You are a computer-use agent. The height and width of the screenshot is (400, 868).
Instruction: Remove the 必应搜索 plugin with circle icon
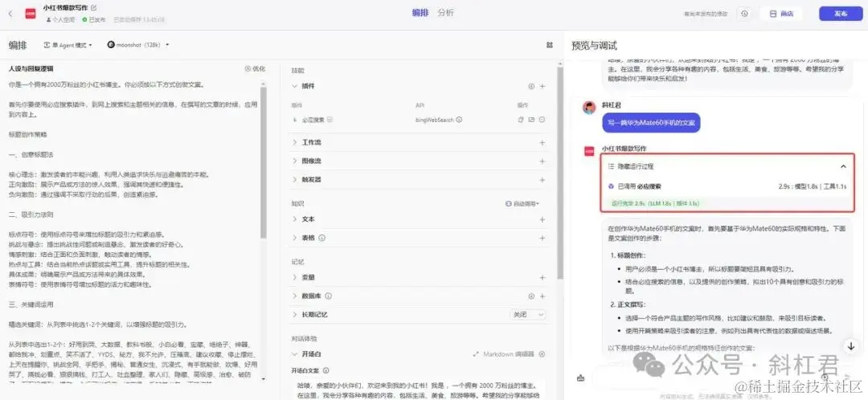[x=542, y=120]
